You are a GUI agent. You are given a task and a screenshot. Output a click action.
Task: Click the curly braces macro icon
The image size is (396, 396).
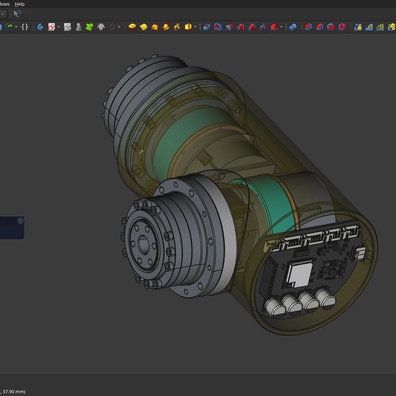coord(25,27)
